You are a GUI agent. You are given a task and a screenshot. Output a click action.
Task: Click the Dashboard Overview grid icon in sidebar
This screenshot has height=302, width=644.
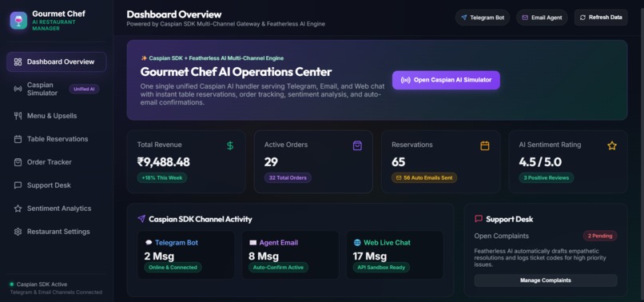coord(18,62)
